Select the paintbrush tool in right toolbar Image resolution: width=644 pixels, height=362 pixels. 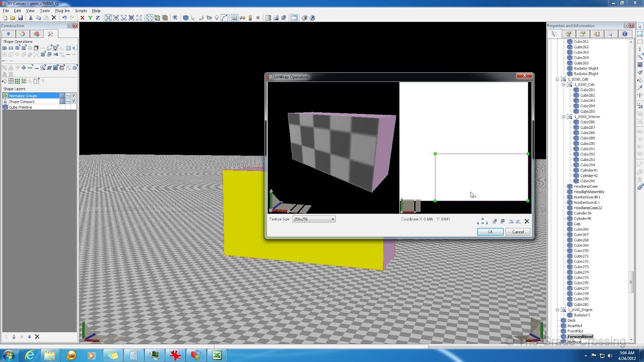tap(640, 72)
